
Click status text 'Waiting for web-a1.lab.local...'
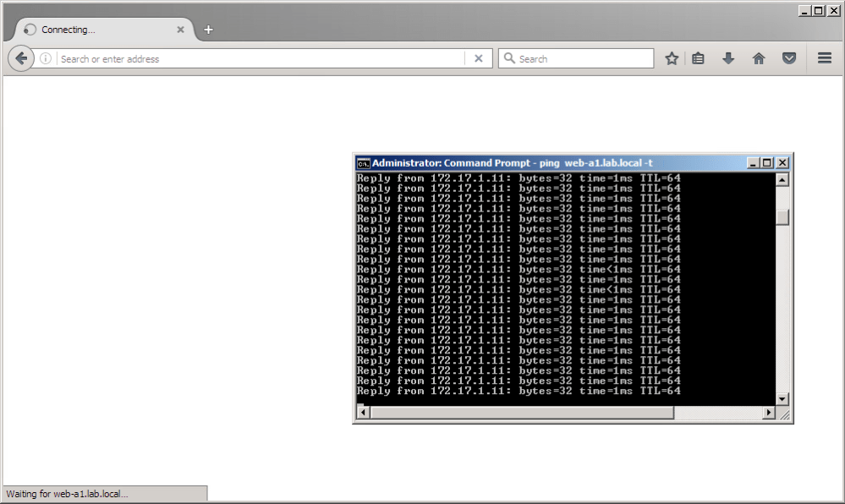coord(68,494)
